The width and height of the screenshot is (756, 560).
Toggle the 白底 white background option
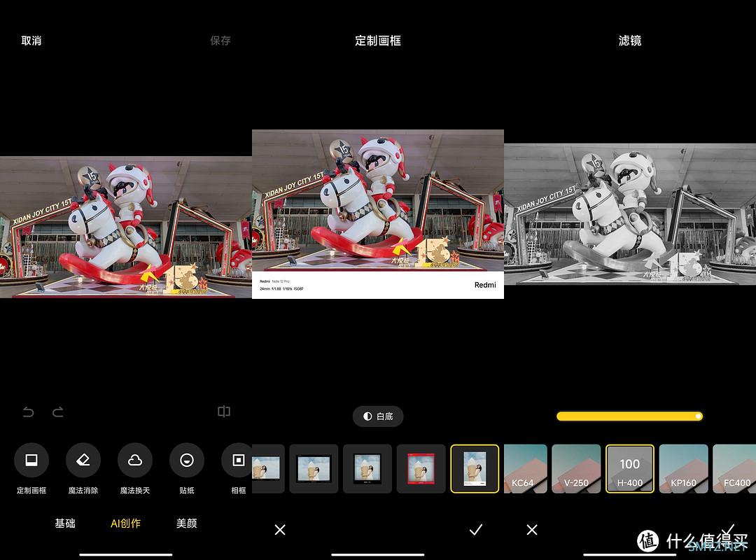378,416
